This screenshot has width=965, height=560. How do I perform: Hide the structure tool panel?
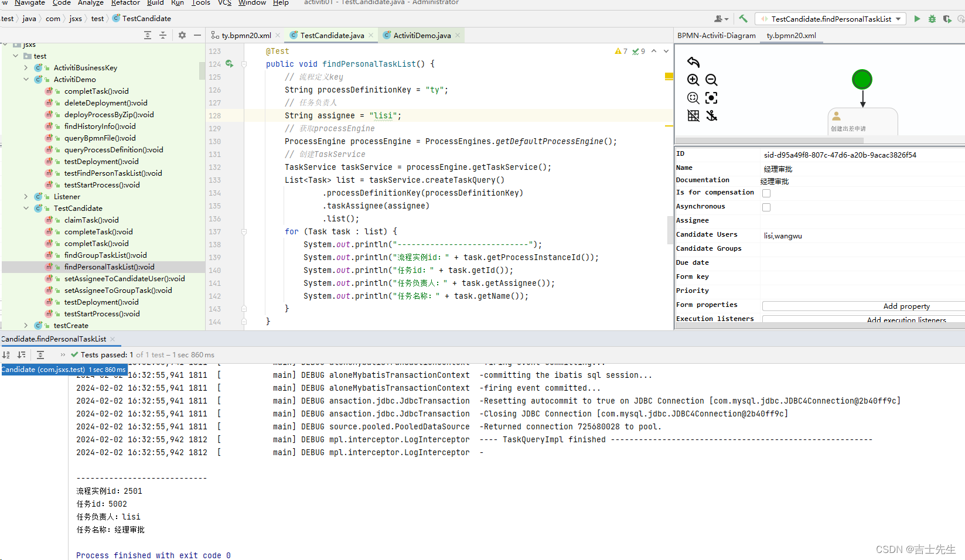[197, 35]
